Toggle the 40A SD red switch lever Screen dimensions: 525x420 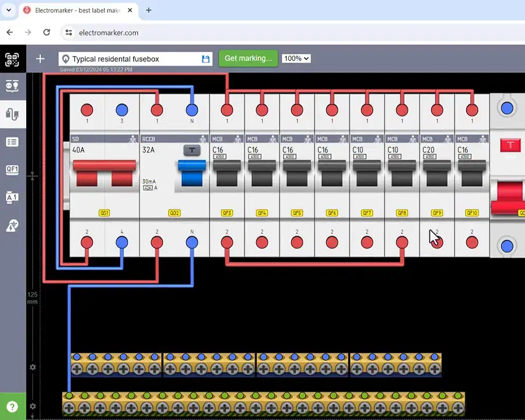(104, 172)
